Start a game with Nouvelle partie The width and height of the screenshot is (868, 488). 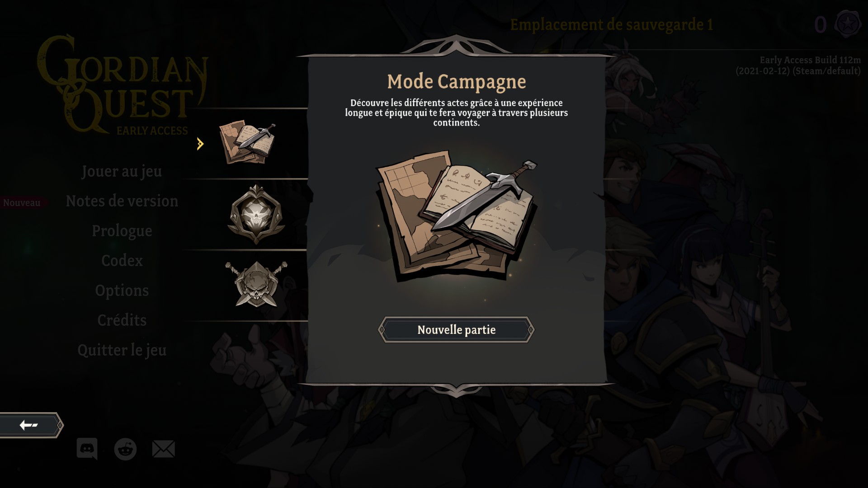point(456,330)
